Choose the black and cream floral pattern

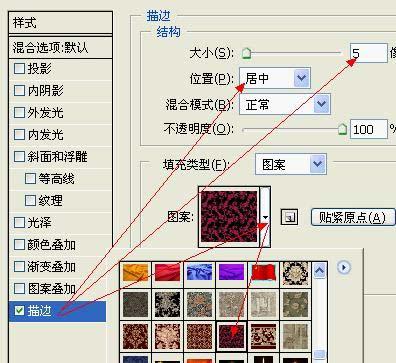(167, 304)
